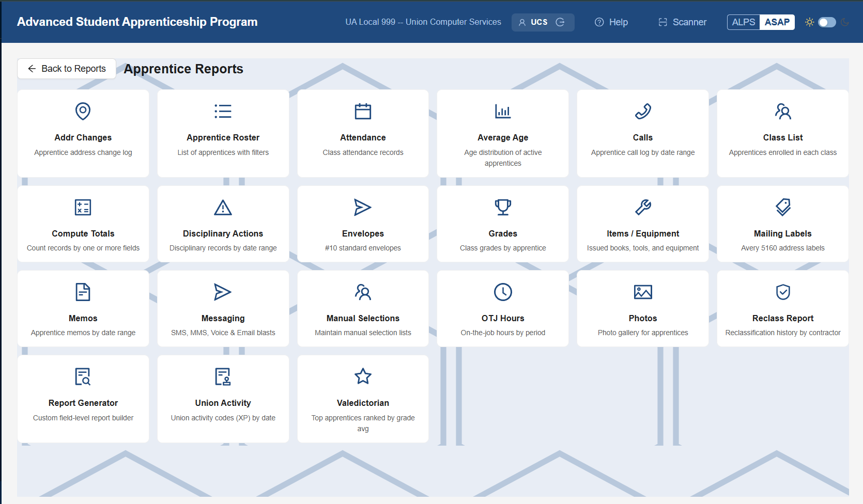The height and width of the screenshot is (504, 863).
Task: Open the Apprentice Roster report title
Action: (x=223, y=137)
